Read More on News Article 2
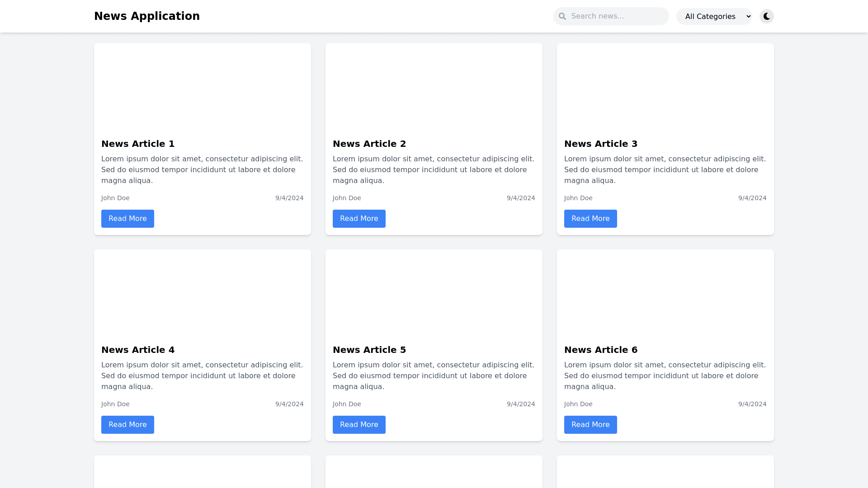The height and width of the screenshot is (488, 868). [359, 219]
